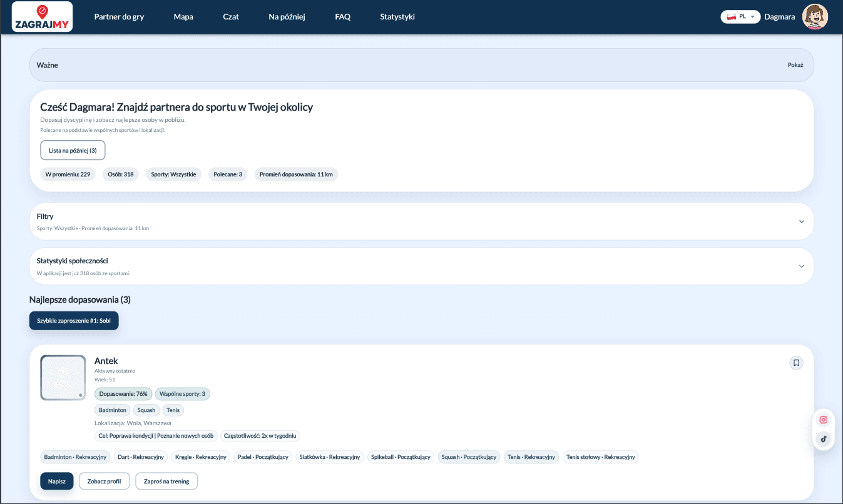Image resolution: width=843 pixels, height=504 pixels.
Task: Show the Ważne panel via Pokaż
Action: coord(795,64)
